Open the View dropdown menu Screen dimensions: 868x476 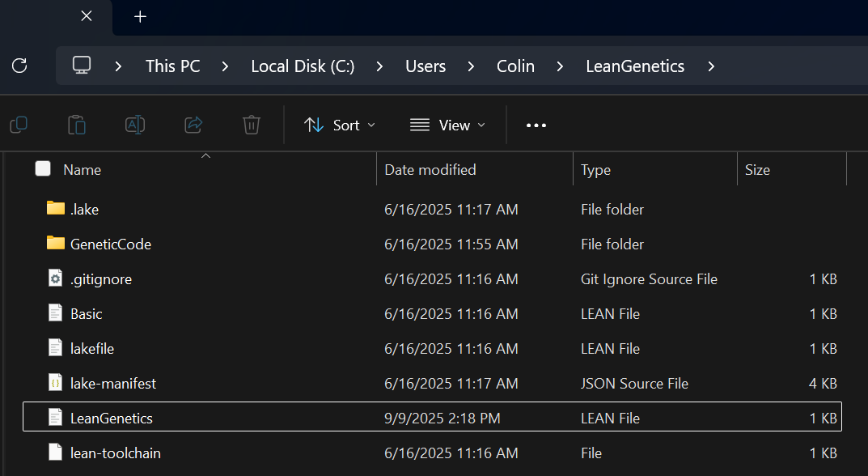point(447,125)
